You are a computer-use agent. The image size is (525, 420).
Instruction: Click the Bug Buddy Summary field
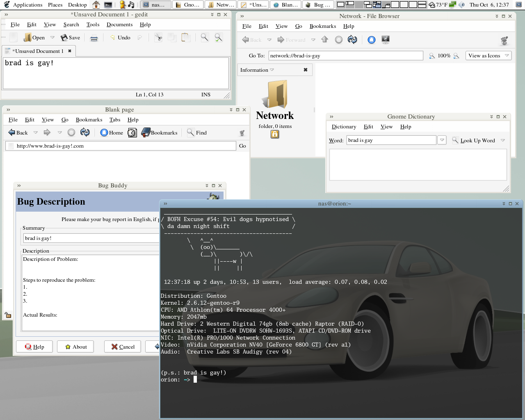click(91, 238)
